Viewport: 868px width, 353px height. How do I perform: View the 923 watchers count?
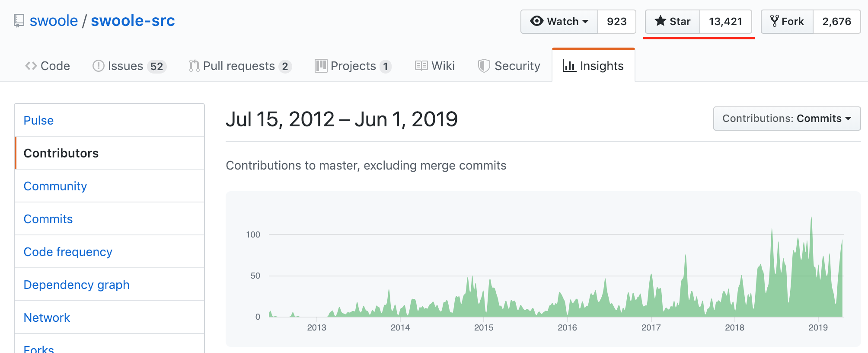coord(617,22)
